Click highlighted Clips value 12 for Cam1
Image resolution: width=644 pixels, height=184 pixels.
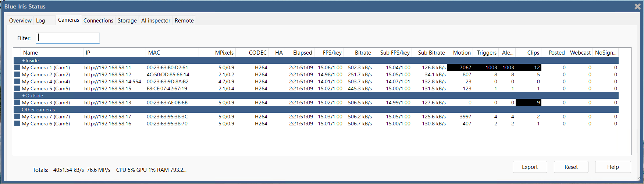pos(537,67)
